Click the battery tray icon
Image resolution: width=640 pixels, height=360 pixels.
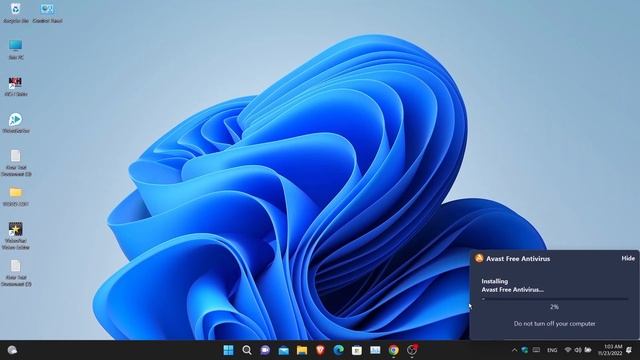(588, 350)
